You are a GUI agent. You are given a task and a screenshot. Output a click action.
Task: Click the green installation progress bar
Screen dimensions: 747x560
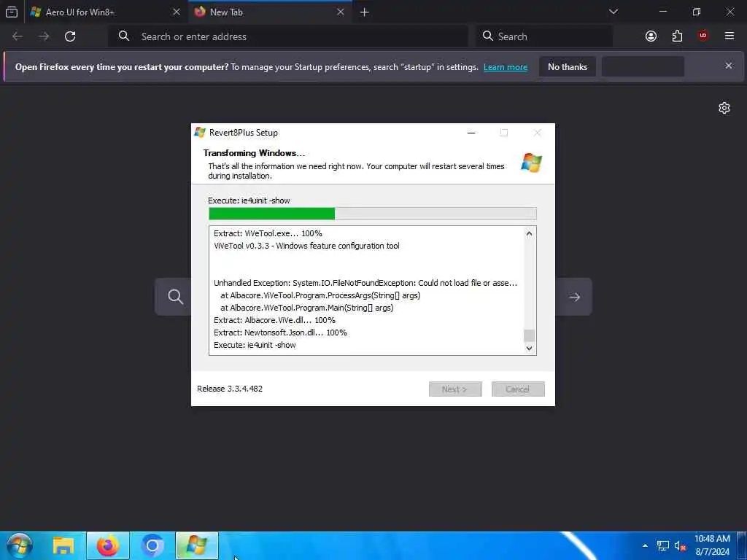tap(373, 214)
